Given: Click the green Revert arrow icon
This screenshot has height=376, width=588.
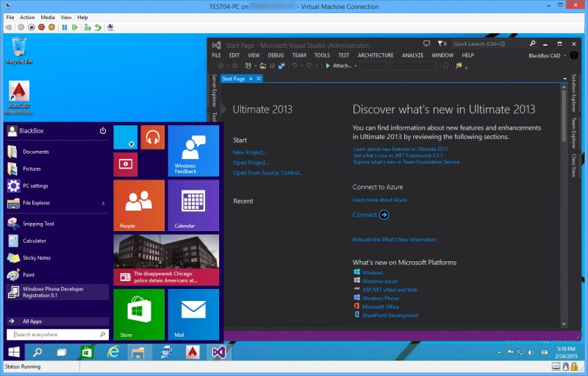Looking at the screenshot, I should (98, 27).
